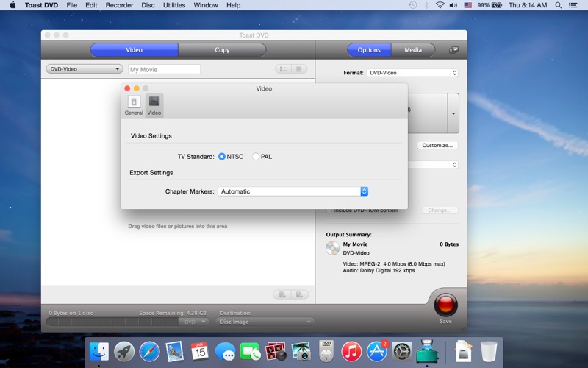Open Notification Center icon in menu bar
Image resolution: width=588 pixels, height=368 pixels.
tap(573, 5)
